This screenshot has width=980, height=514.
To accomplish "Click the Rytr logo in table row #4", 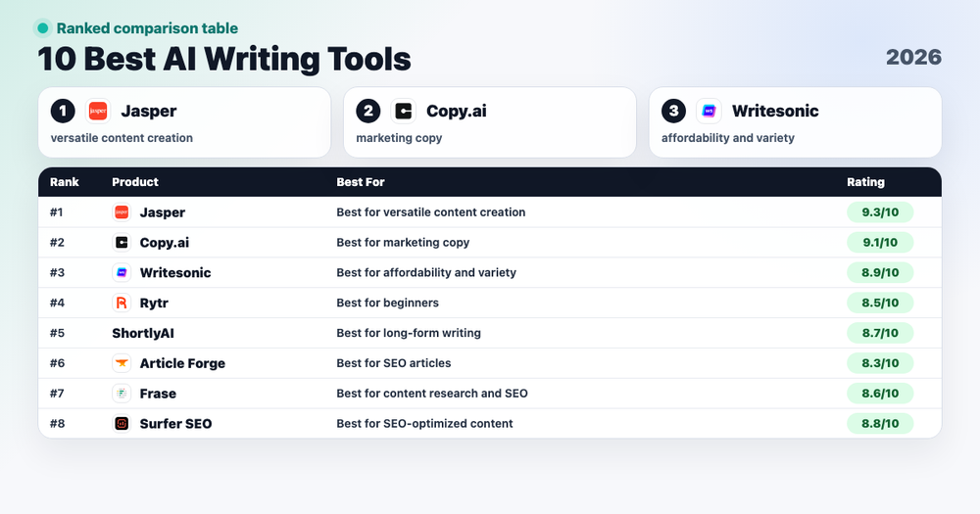I will tap(122, 303).
